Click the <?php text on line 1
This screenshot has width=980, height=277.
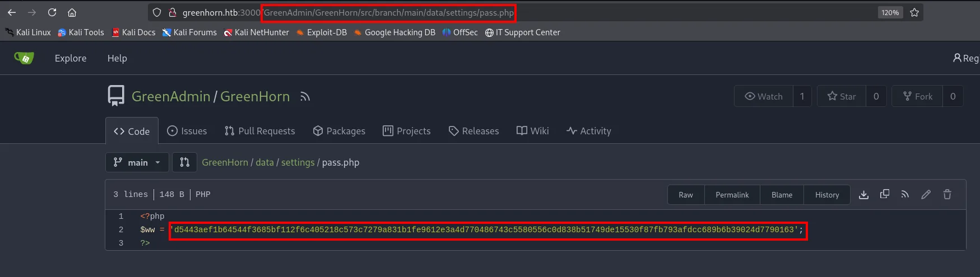click(x=152, y=216)
